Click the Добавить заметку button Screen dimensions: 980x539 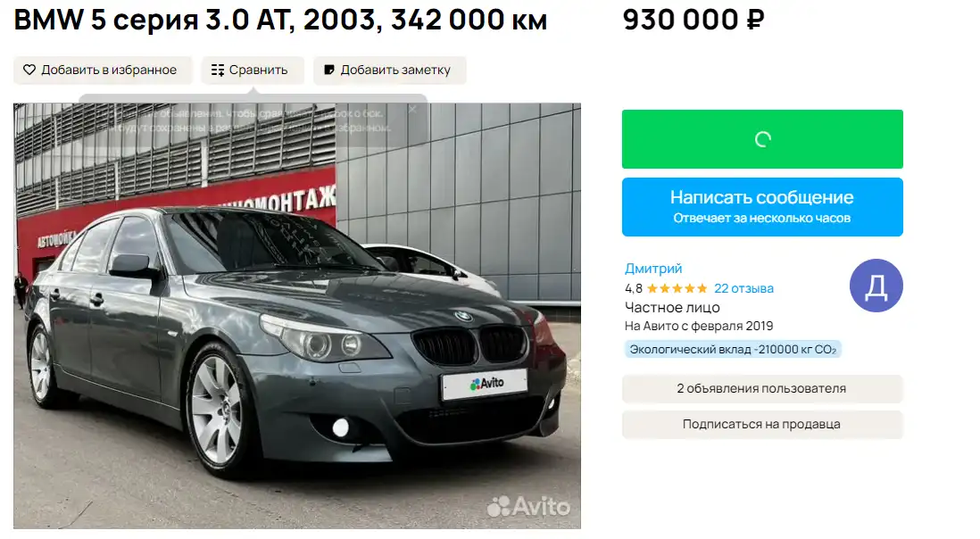pyautogui.click(x=390, y=70)
